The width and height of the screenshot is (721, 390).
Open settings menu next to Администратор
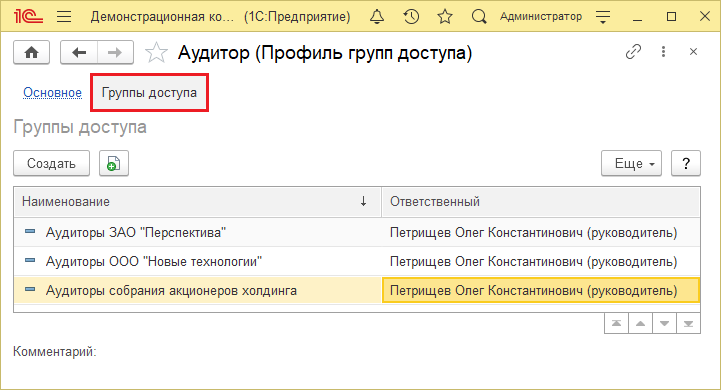603,17
